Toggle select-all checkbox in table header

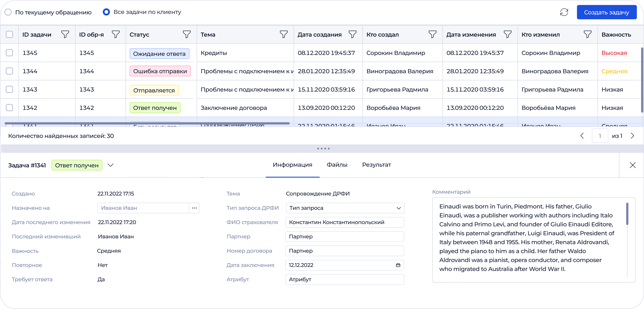(9, 34)
